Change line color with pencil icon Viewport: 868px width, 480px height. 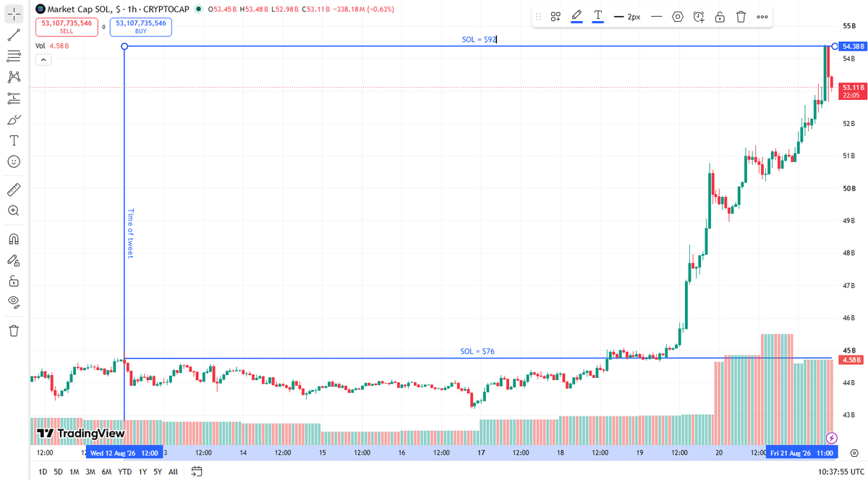576,16
